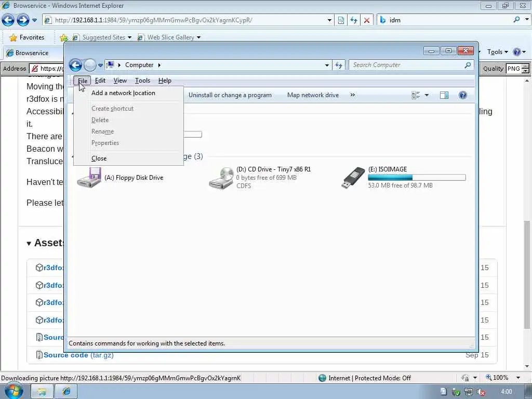The height and width of the screenshot is (399, 532).
Task: Open the File menu in Explorer
Action: (83, 81)
